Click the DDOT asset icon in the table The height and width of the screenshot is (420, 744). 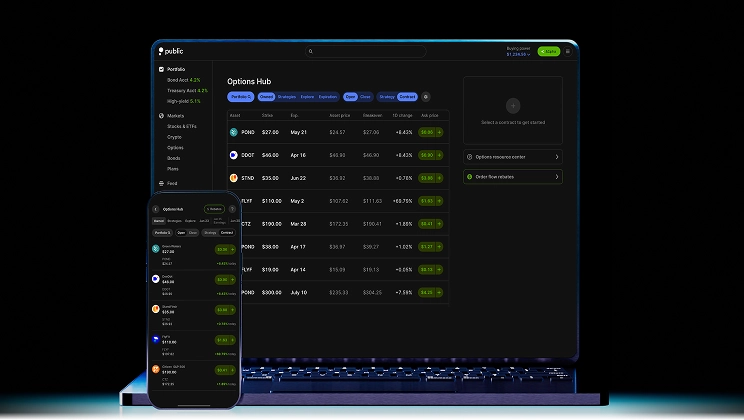tap(234, 155)
